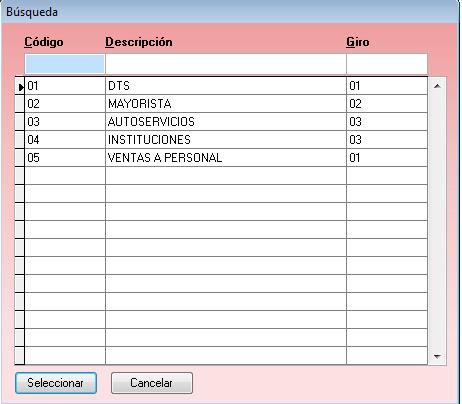The image size is (462, 404).
Task: Click the row header beside code 02
Action: point(20,104)
